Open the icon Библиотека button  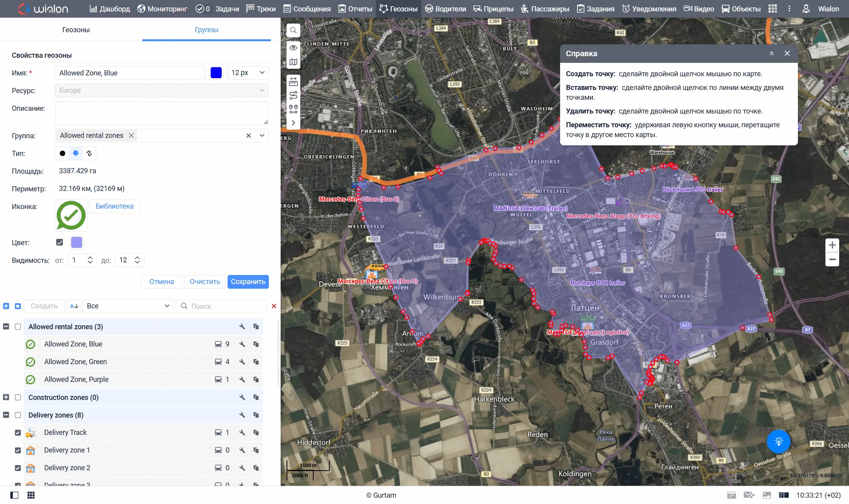114,206
